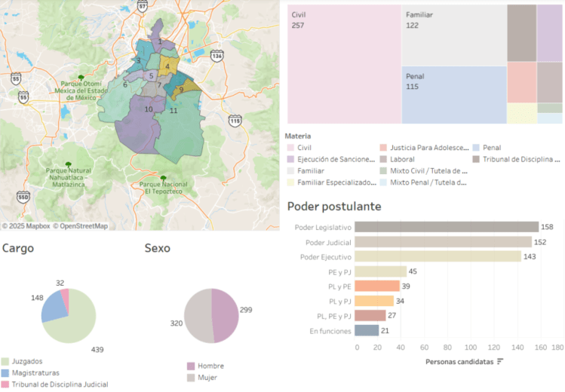Select the Civil 257 treemap tile
This screenshot has width=565, height=392.
pos(343,64)
